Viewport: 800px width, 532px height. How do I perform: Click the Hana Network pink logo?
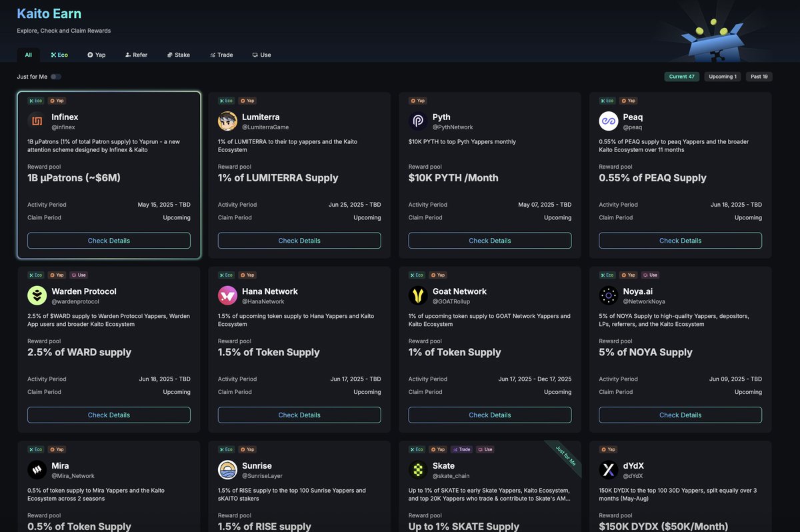pyautogui.click(x=227, y=295)
